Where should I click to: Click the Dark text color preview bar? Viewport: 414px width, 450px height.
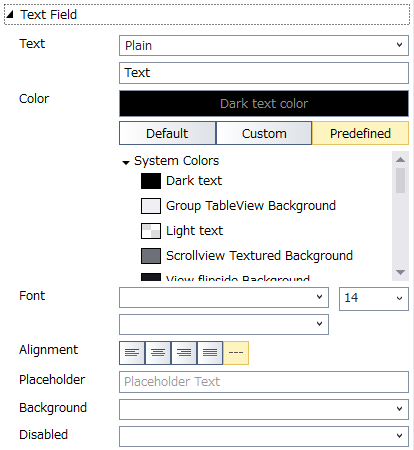[264, 103]
